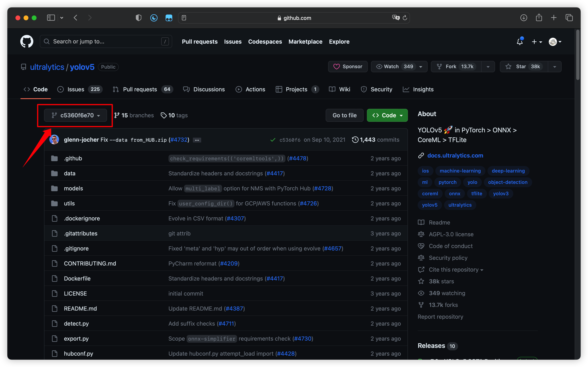Open the AGPL-3.0 license link

[451, 234]
